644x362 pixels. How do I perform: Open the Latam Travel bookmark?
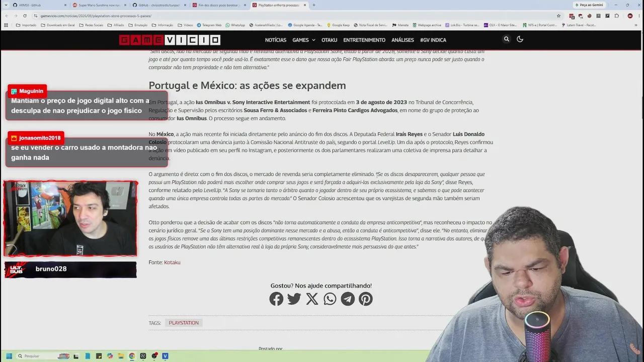[x=579, y=25]
